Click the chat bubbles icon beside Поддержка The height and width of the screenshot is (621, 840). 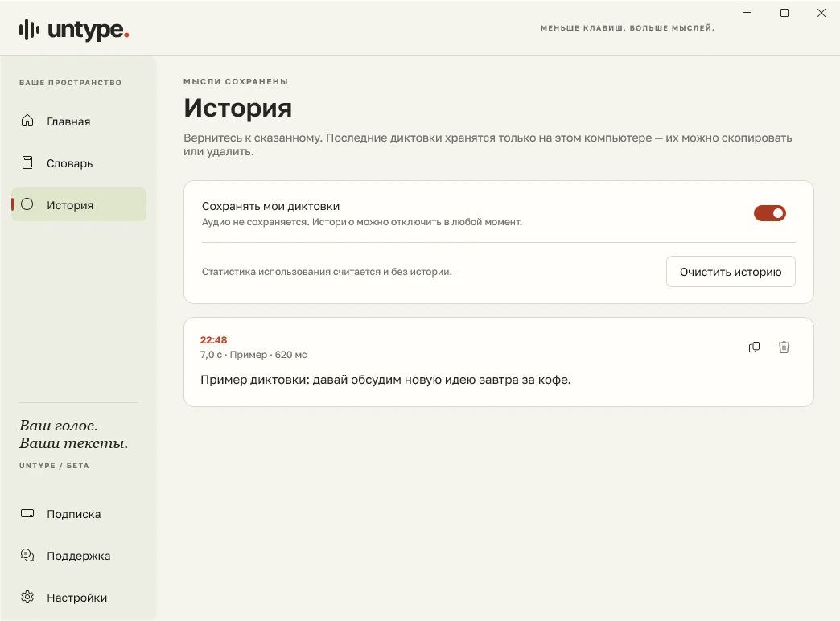click(x=27, y=555)
